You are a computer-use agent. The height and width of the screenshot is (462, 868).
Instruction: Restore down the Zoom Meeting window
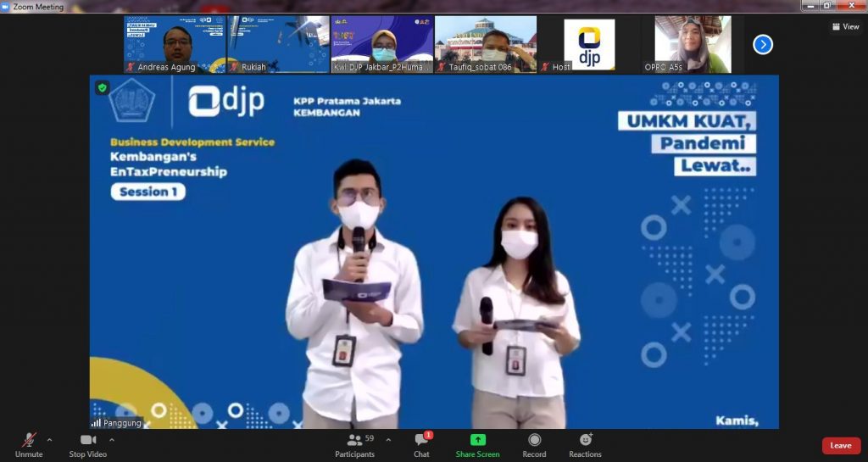coord(827,6)
